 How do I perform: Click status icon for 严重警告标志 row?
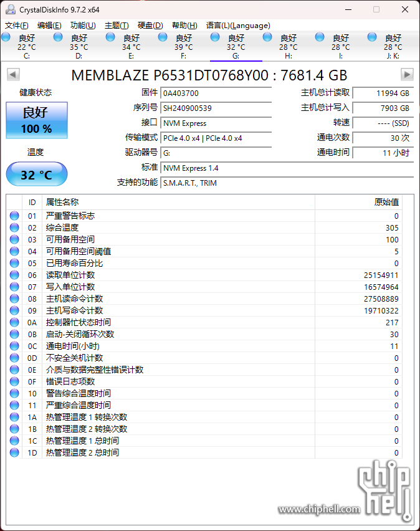click(14, 216)
